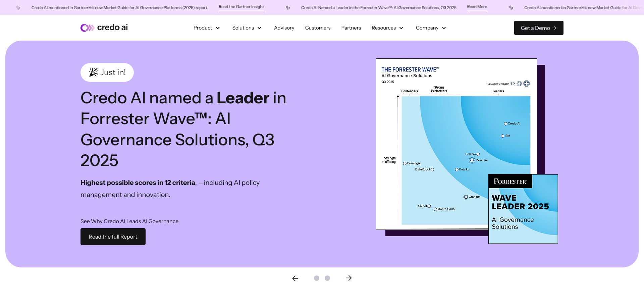Image resolution: width=644 pixels, height=302 pixels.
Task: Go to previous slide with left arrow
Action: 295,278
